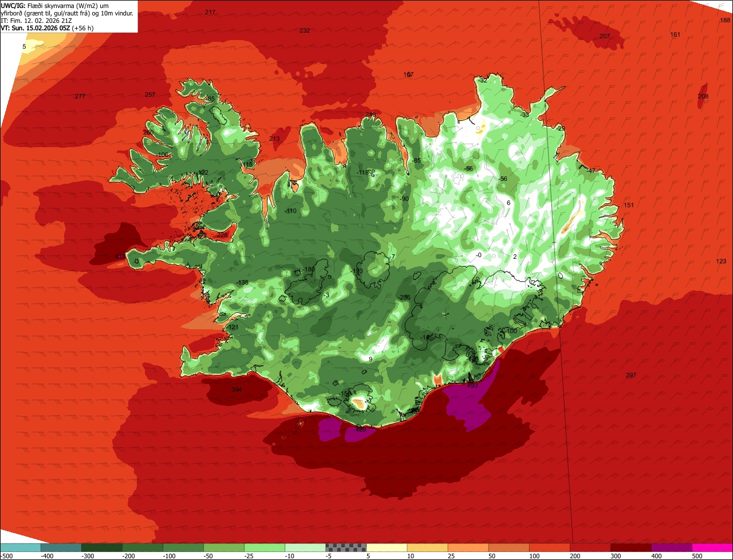This screenshot has width=733, height=560.
Task: Click the 188 value in top right corner
Action: (x=724, y=20)
